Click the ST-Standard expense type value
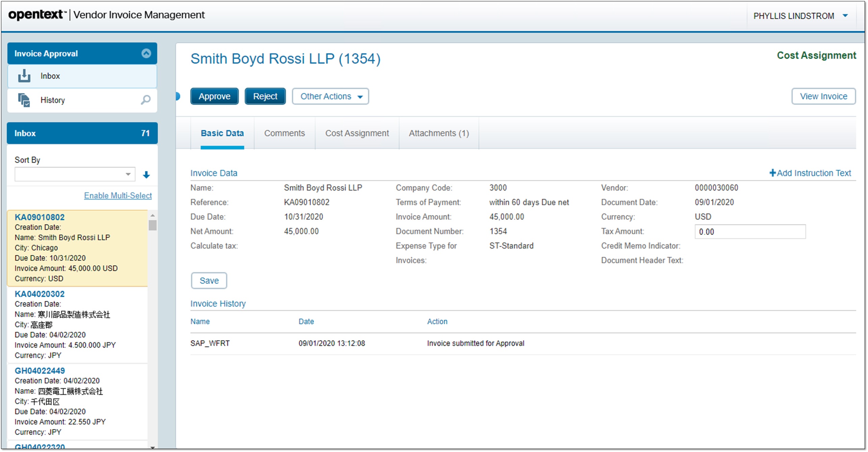This screenshot has width=868, height=452. tap(511, 246)
